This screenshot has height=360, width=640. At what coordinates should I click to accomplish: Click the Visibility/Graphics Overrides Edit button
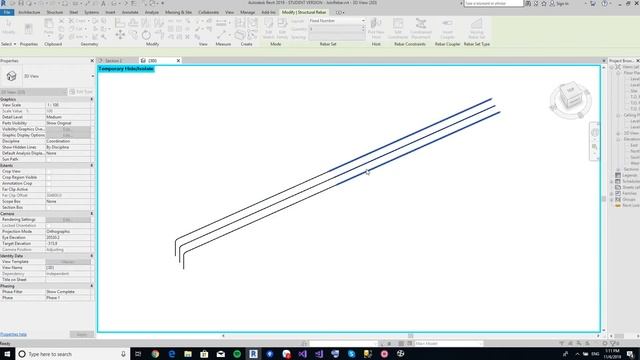pyautogui.click(x=68, y=129)
